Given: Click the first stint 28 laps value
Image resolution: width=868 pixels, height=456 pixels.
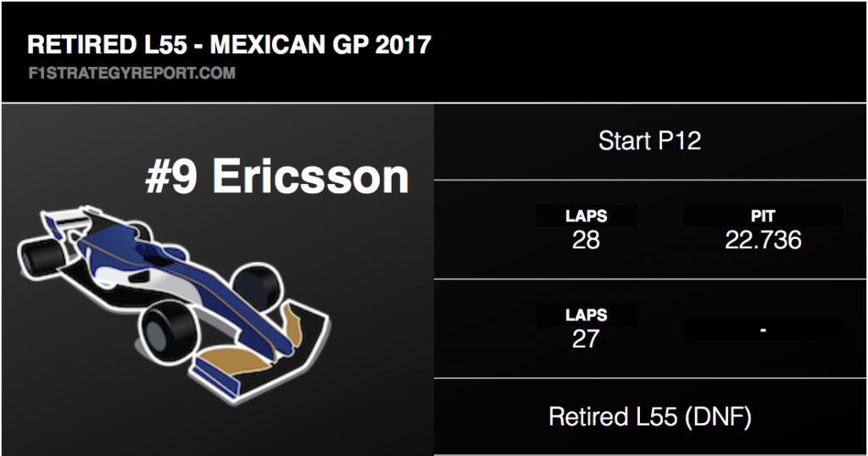Looking at the screenshot, I should (x=586, y=240).
